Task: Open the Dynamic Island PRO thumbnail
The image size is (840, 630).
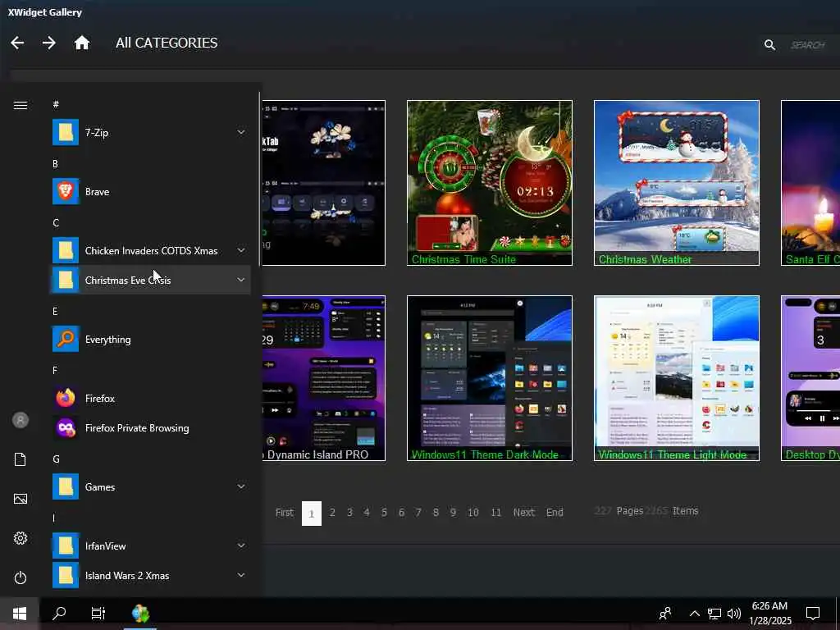Action: (x=323, y=378)
